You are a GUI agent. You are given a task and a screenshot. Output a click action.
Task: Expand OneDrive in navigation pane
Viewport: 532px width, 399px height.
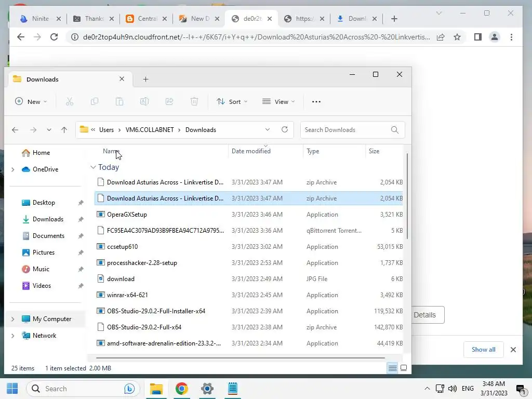pos(13,169)
